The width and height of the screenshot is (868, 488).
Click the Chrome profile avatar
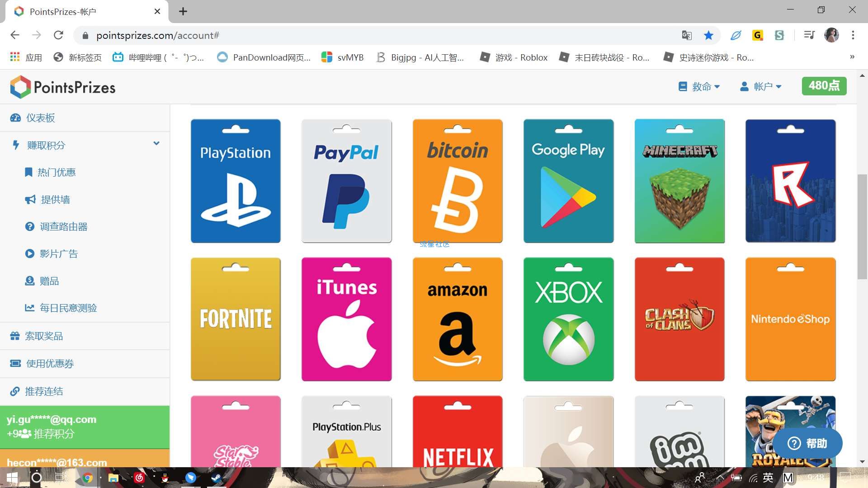[x=831, y=35]
